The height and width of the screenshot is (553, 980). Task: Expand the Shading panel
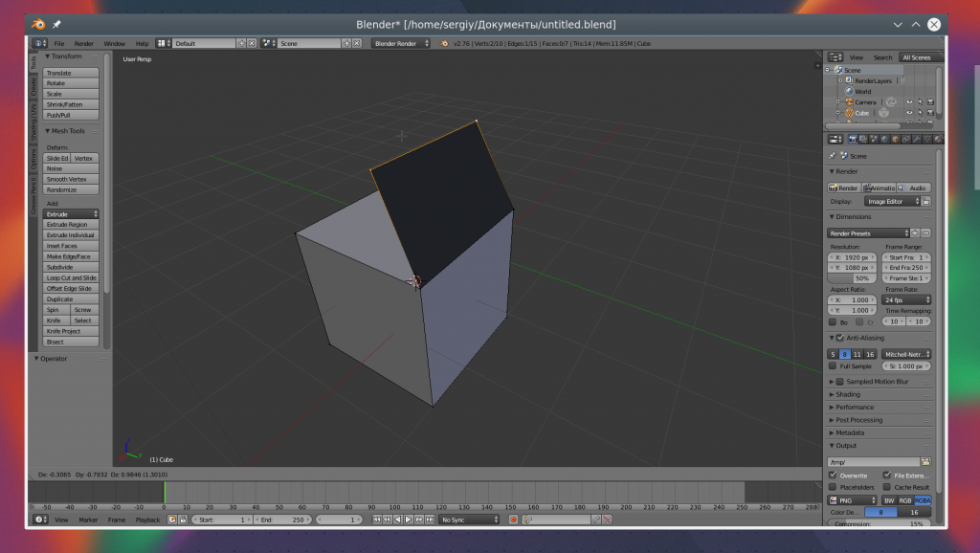[x=848, y=394]
